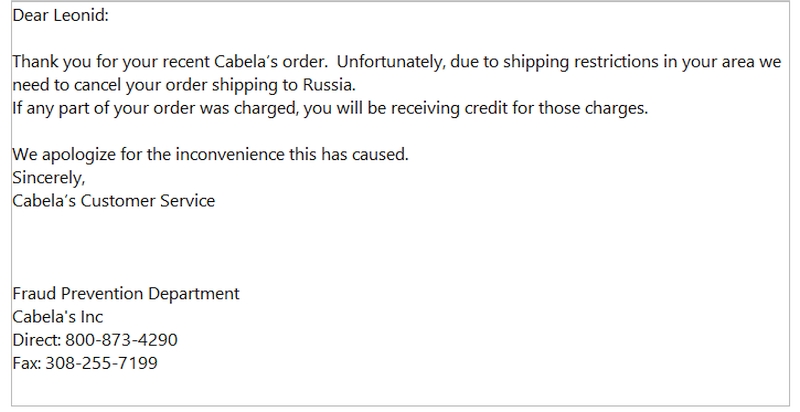Click the word "Fax:" label
The height and width of the screenshot is (412, 800).
pyautogui.click(x=27, y=363)
